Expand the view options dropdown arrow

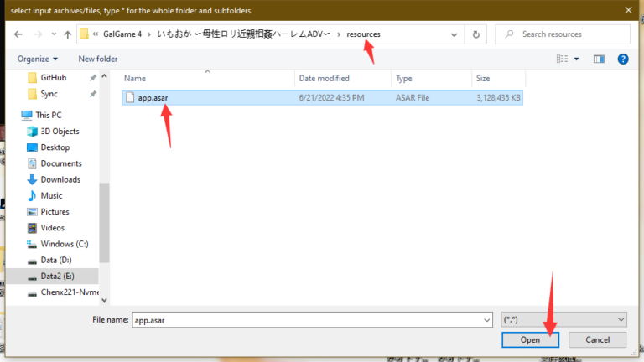tap(577, 59)
